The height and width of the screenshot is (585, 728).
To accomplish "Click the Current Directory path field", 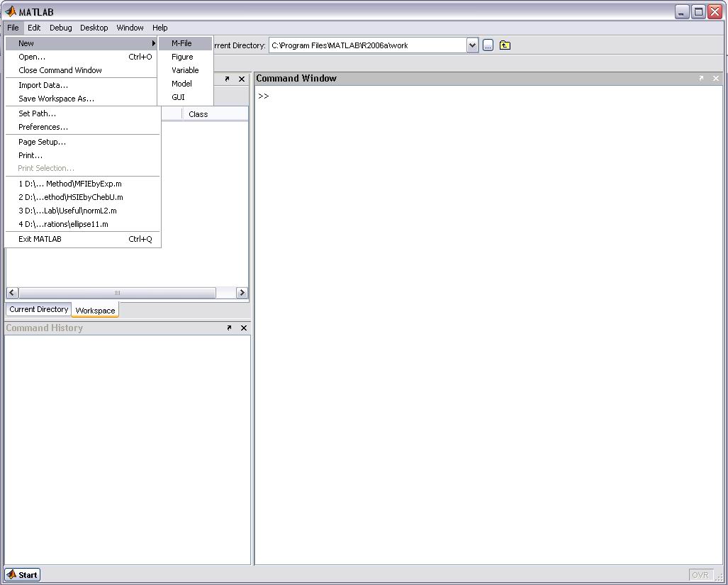I will click(x=368, y=45).
